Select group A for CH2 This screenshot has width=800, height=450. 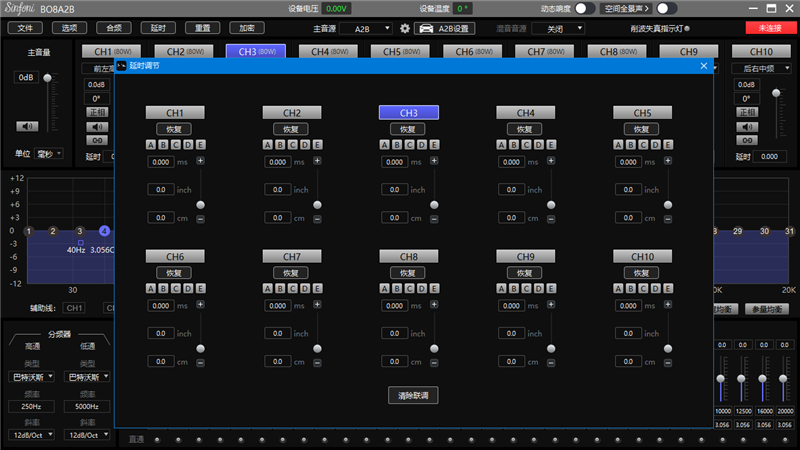268,144
